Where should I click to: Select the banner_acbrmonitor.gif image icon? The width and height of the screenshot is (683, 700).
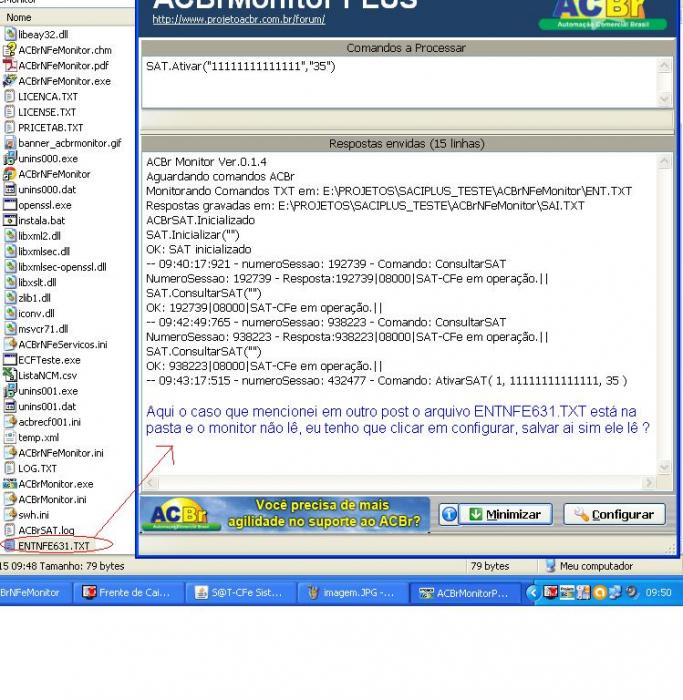[10, 143]
